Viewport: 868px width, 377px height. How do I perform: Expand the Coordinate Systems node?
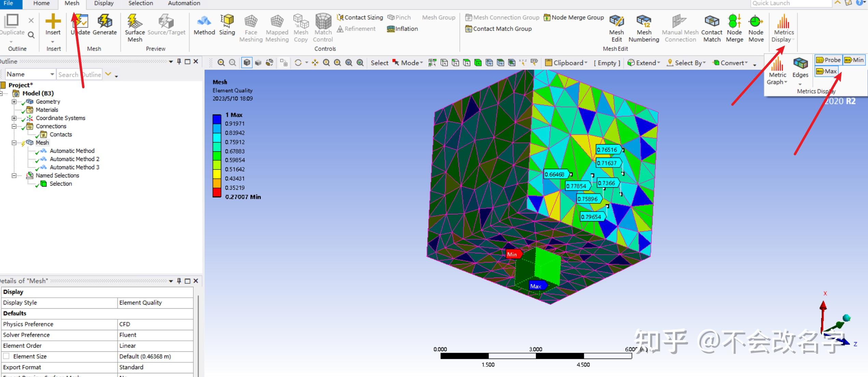point(14,118)
